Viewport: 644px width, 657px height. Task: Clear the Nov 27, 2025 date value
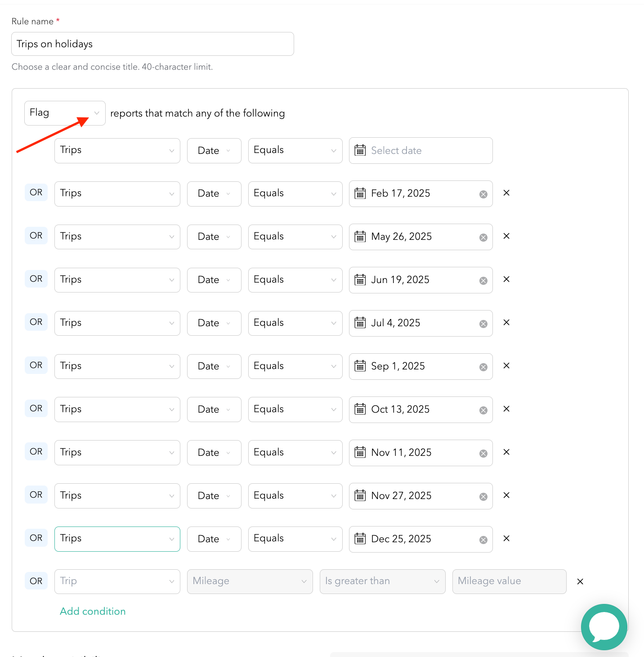(483, 497)
